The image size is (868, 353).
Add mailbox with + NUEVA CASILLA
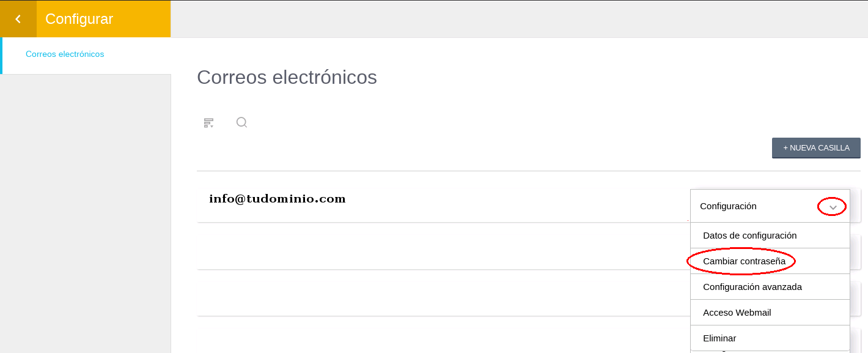(816, 148)
